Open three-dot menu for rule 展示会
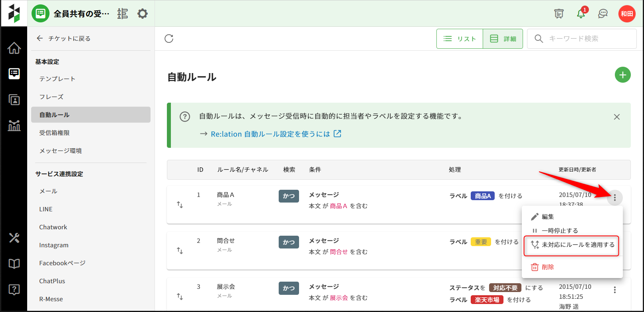 [614, 290]
